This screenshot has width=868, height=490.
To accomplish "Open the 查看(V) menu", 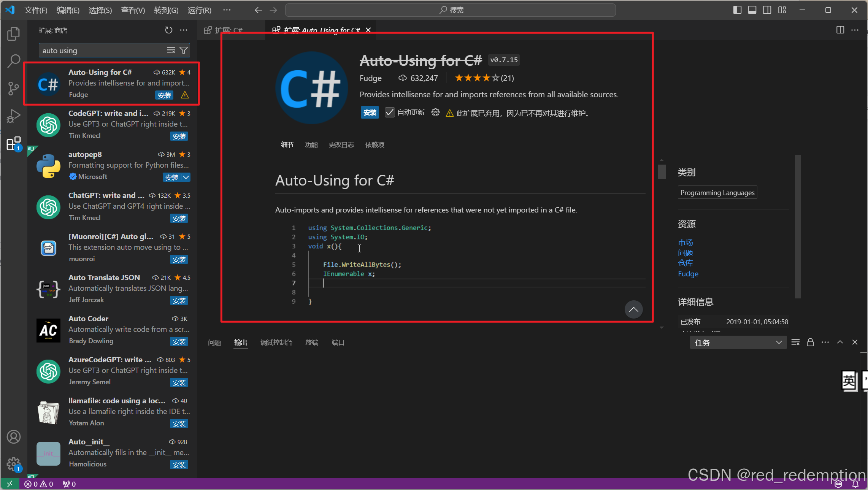I will click(x=133, y=10).
